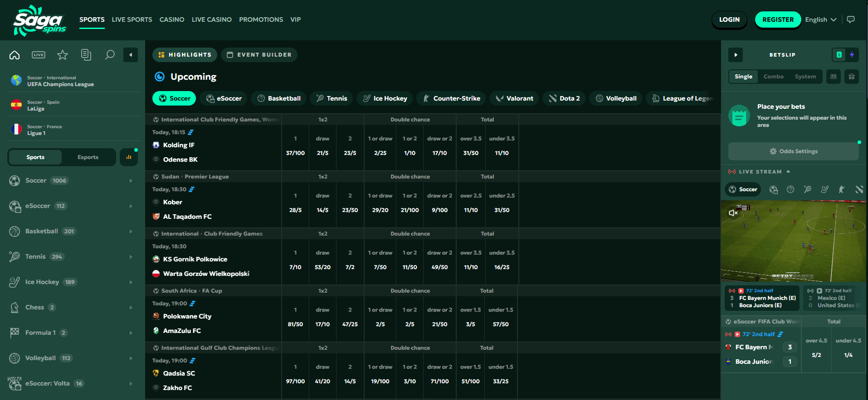The height and width of the screenshot is (400, 868).
Task: Open the live chat support icon
Action: 851,19
